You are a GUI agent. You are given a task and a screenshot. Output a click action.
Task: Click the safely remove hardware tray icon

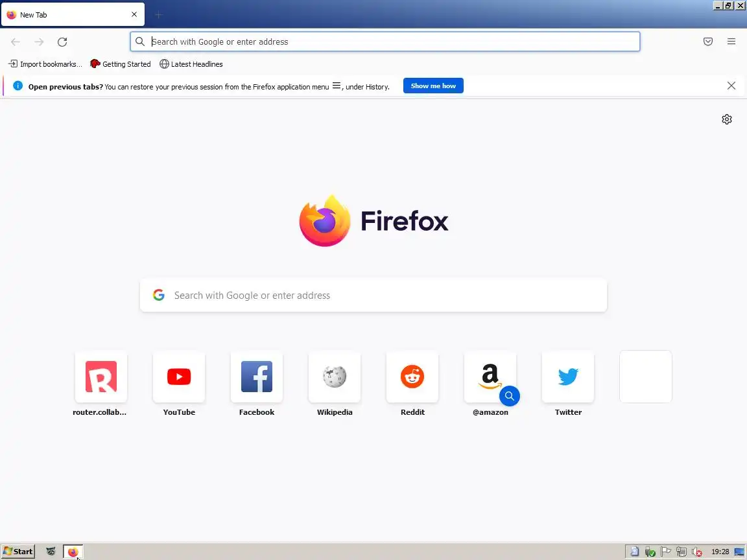[650, 552]
